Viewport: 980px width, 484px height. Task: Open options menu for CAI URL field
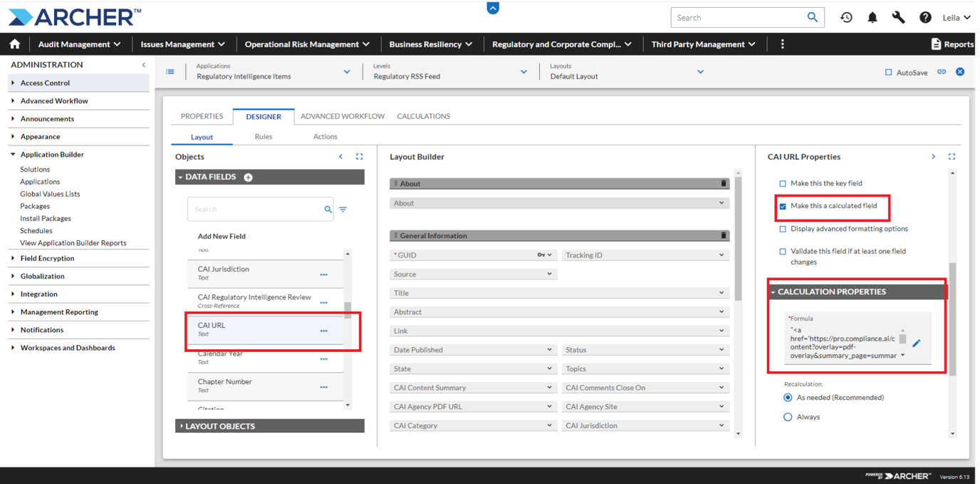click(324, 331)
